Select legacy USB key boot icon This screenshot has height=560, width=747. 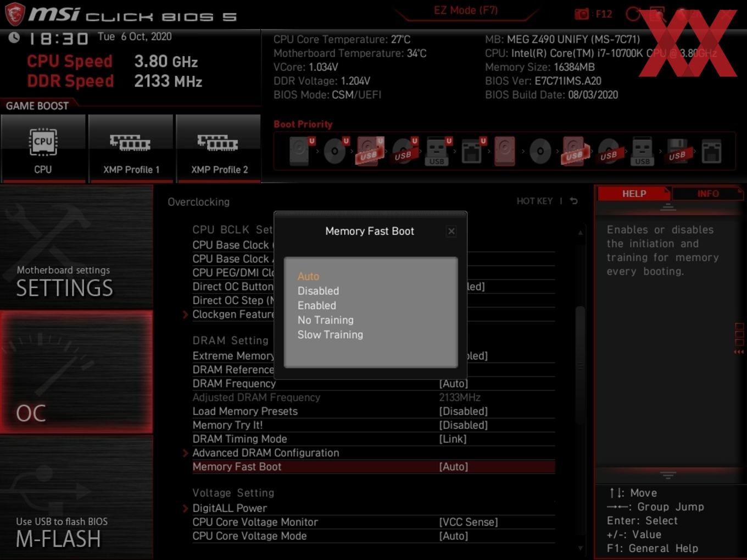[642, 151]
